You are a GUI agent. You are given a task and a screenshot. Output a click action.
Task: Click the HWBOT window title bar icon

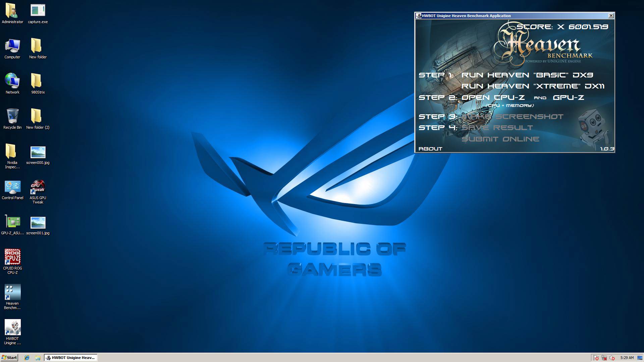419,16
